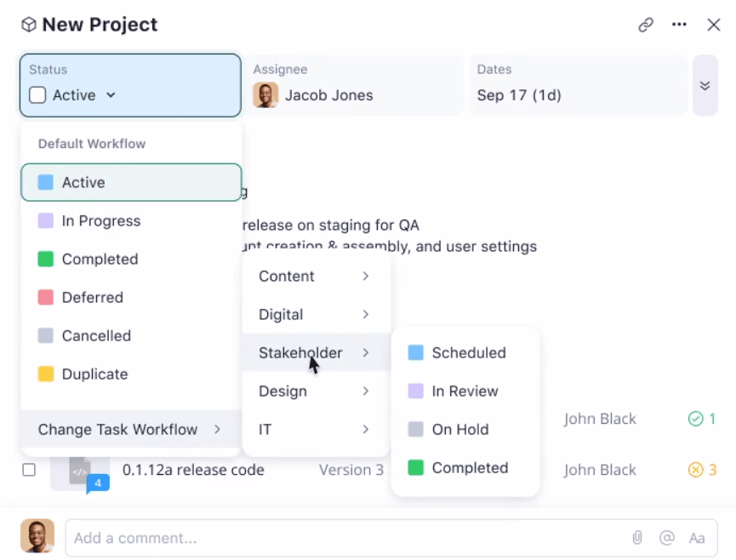The height and width of the screenshot is (560, 736).
Task: Click the John Black assignee link
Action: [x=600, y=419]
